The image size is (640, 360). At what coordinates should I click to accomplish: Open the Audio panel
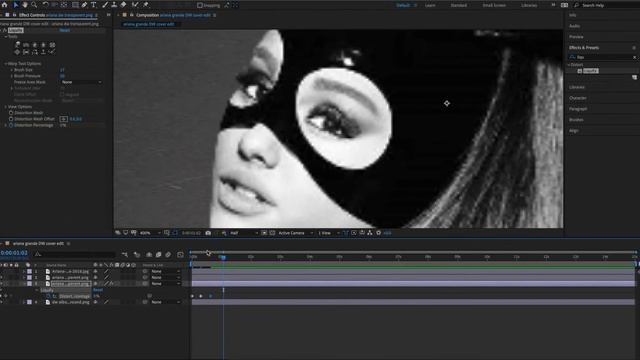[x=574, y=26]
